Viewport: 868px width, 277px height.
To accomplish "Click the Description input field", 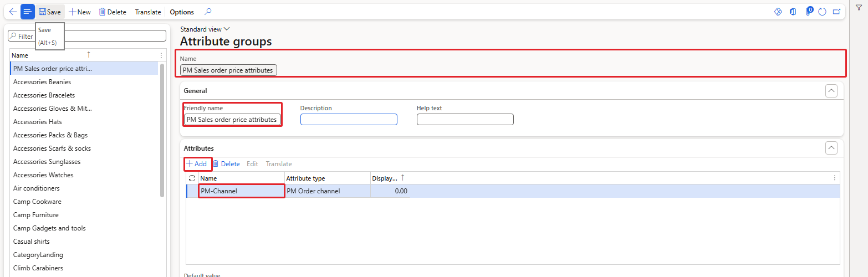I will (x=349, y=119).
